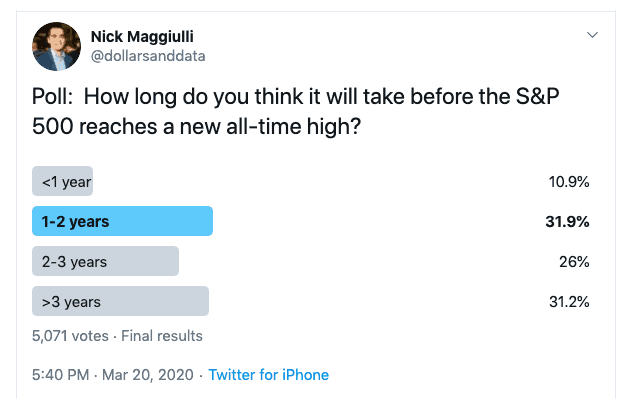
Task: Click the 31.9% winning percentage
Action: (567, 222)
